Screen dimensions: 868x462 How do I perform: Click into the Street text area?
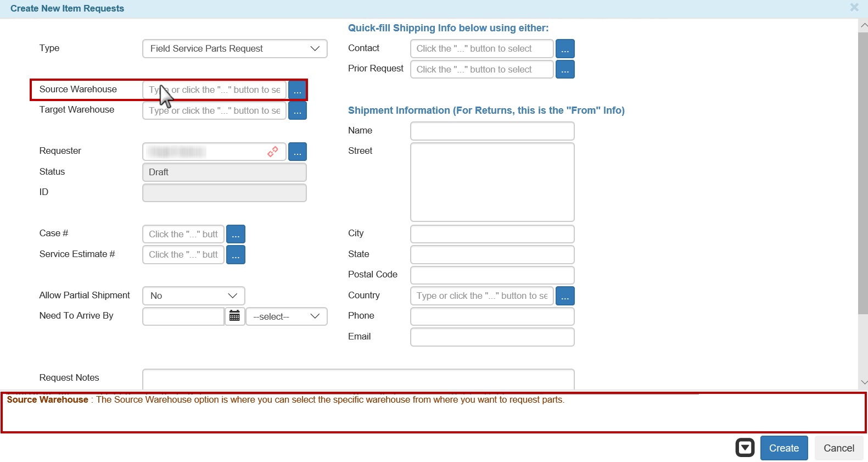(x=492, y=182)
